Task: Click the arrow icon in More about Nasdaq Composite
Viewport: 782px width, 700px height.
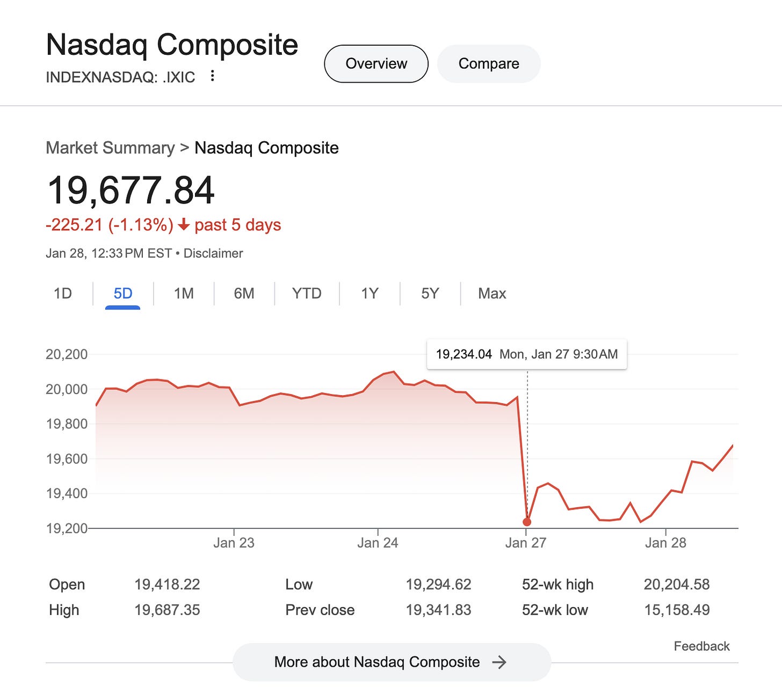Action: pyautogui.click(x=501, y=662)
